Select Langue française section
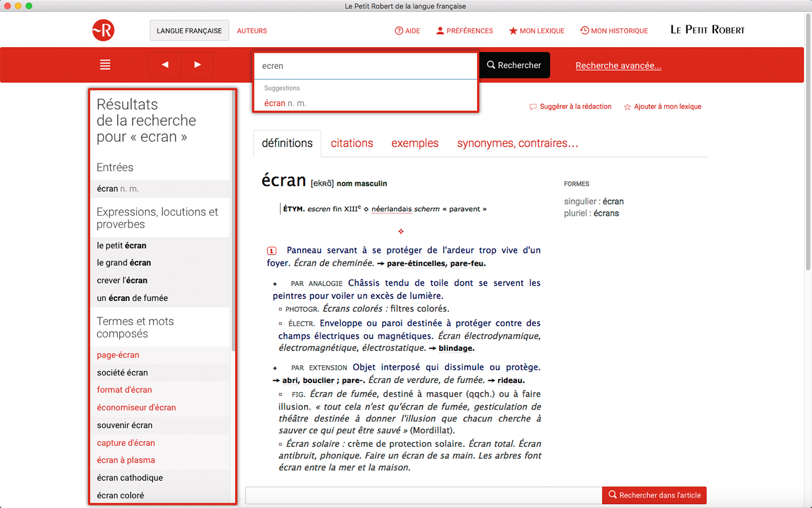Viewport: 812px width, 508px height. (189, 30)
